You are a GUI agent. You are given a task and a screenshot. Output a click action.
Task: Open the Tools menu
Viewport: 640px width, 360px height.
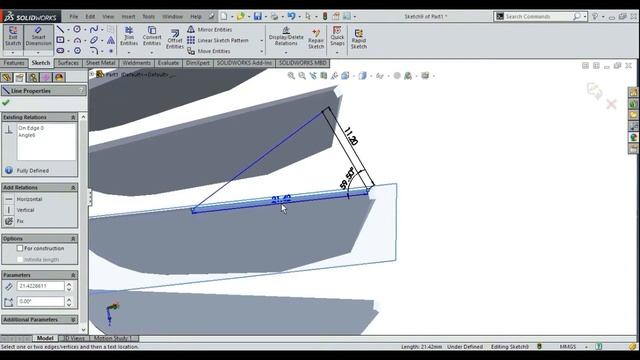coord(149,16)
